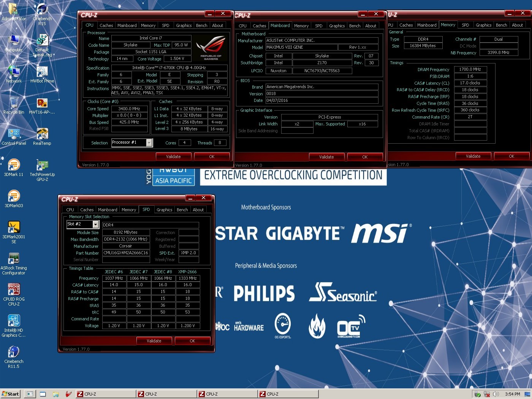Click OK in the Memory window
The width and height of the screenshot is (532, 399).
(x=511, y=156)
